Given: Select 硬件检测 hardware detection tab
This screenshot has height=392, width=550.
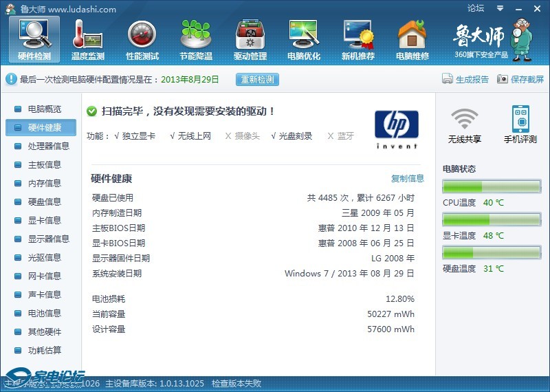Looking at the screenshot, I should point(34,39).
